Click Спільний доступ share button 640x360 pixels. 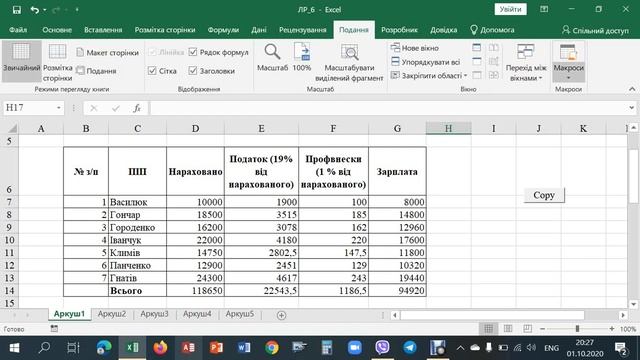[x=595, y=30]
